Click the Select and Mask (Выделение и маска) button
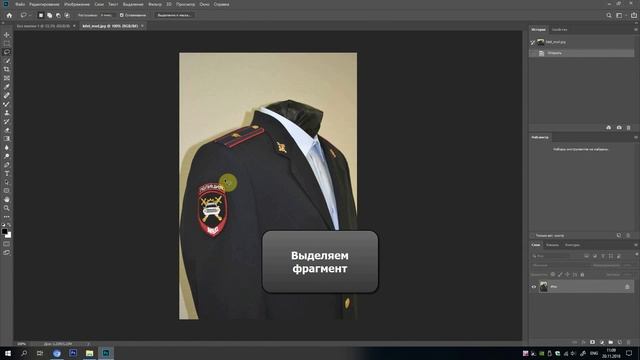This screenshot has height=360, width=640. pos(174,16)
